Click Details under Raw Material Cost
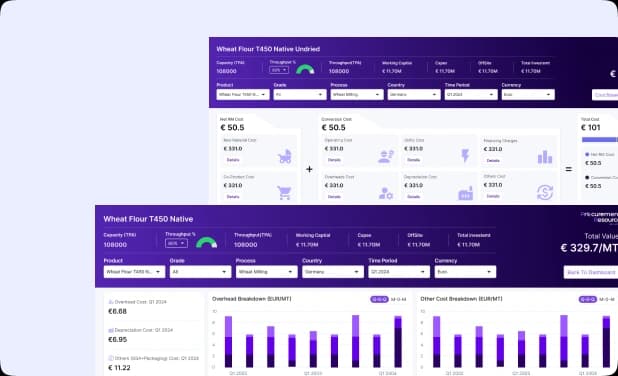The height and width of the screenshot is (376, 618). pos(233,160)
